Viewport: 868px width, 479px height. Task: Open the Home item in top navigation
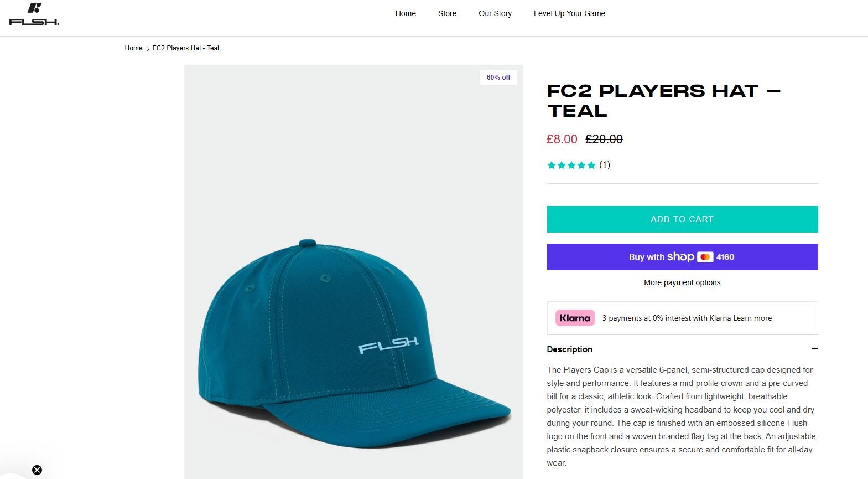point(406,13)
